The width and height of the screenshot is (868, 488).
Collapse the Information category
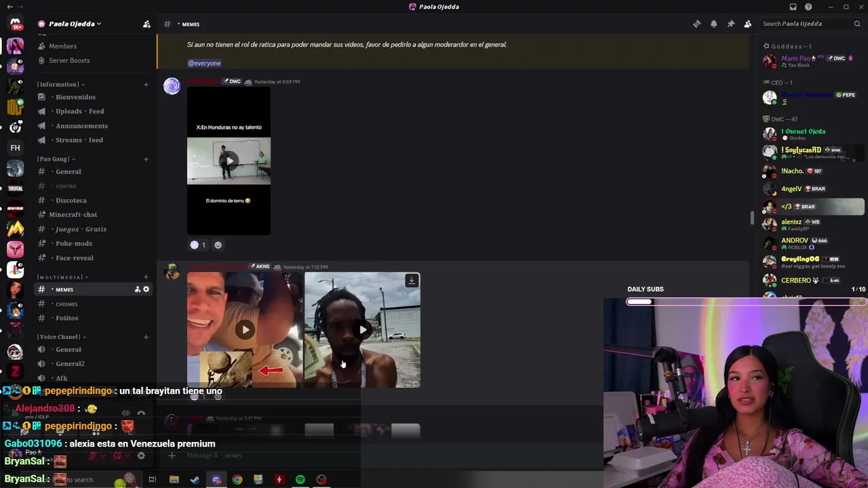[x=61, y=84]
